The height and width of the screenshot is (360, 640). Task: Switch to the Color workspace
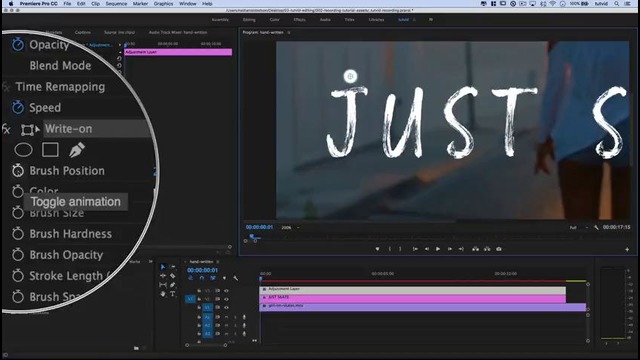click(275, 20)
